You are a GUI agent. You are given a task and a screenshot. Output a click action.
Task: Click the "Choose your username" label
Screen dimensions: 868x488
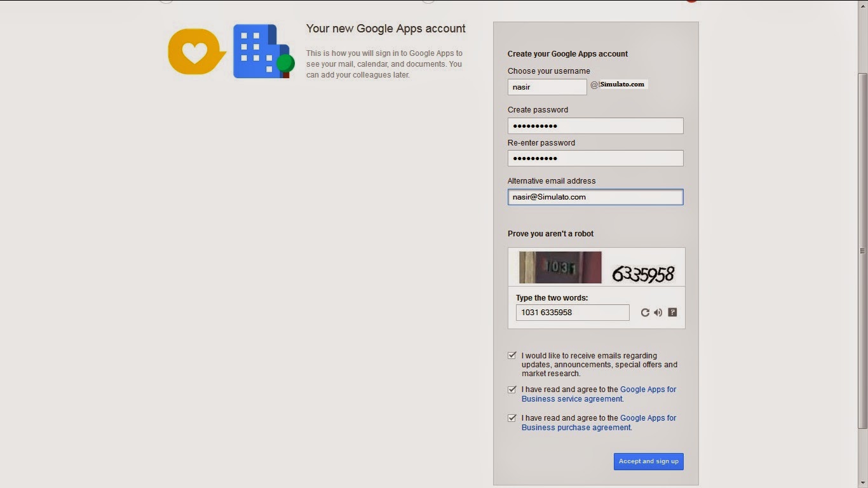pyautogui.click(x=549, y=71)
